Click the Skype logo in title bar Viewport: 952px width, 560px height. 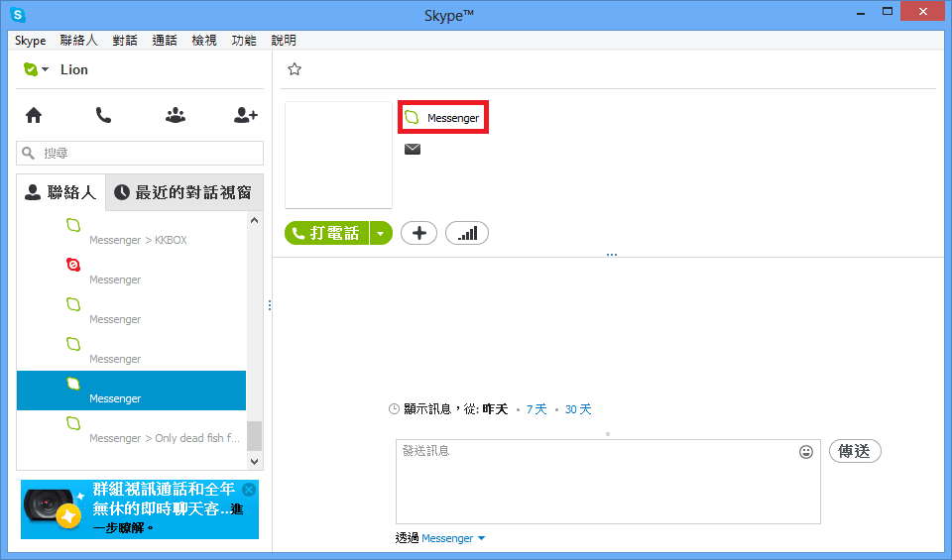click(x=18, y=15)
